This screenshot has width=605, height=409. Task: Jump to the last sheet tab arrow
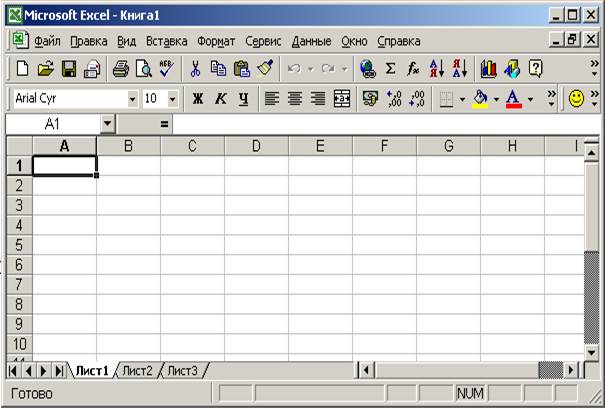pos(59,371)
